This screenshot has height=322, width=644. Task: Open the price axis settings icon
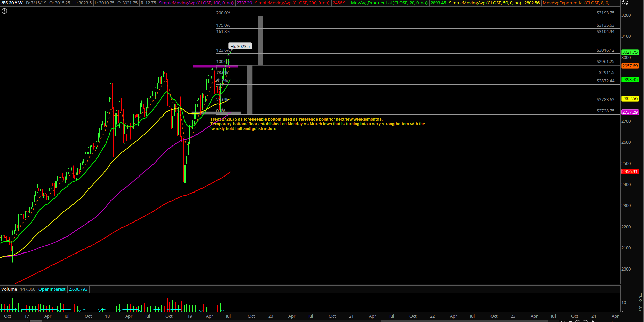pos(625,3)
